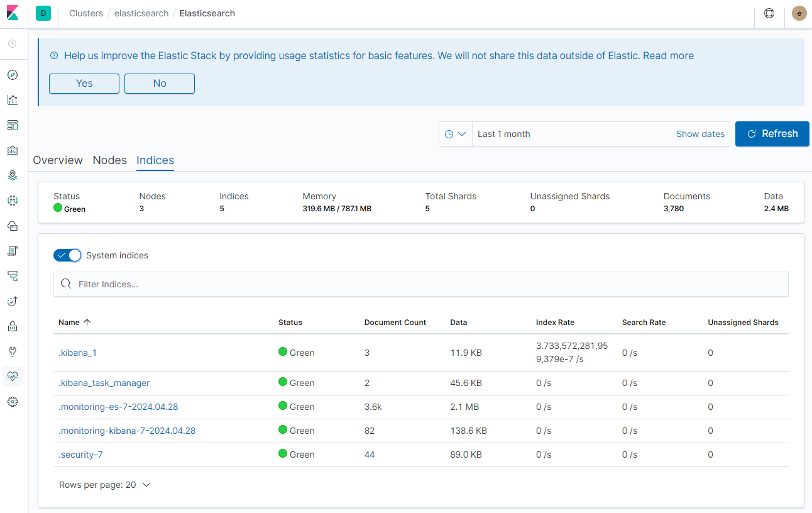The width and height of the screenshot is (812, 513).
Task: Open Logs from the sidebar
Action: click(13, 251)
